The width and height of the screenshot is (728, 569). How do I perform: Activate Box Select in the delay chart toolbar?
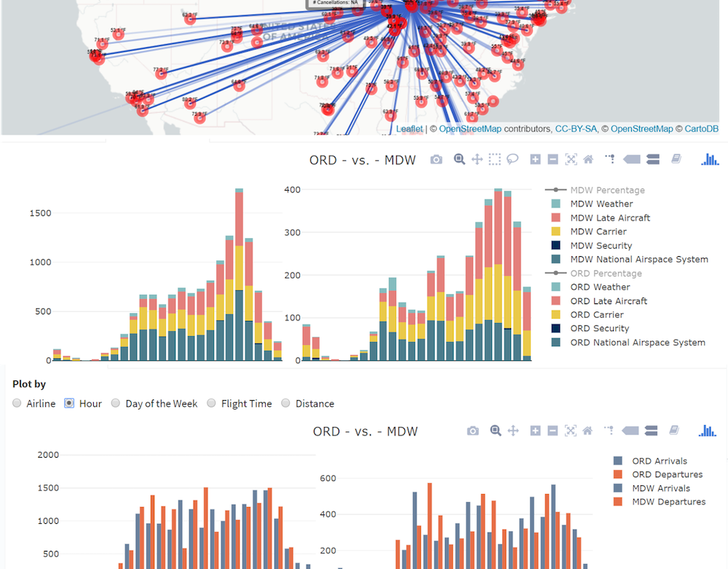(x=495, y=159)
